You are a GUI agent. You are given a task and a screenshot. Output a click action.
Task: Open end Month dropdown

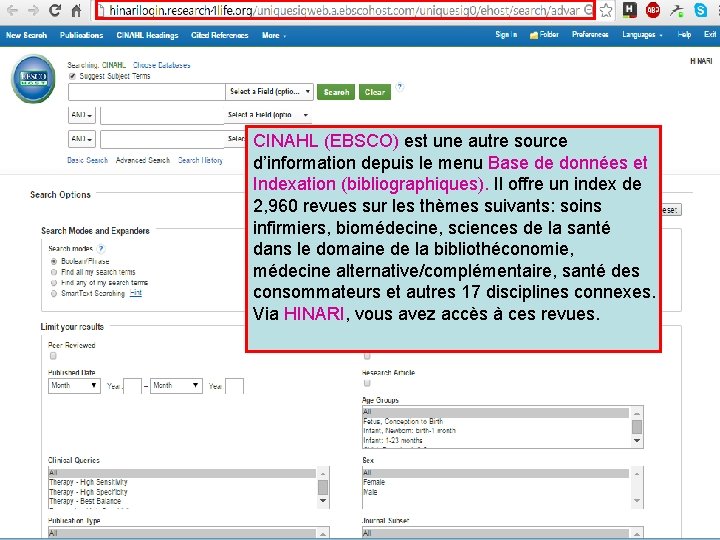[176, 385]
